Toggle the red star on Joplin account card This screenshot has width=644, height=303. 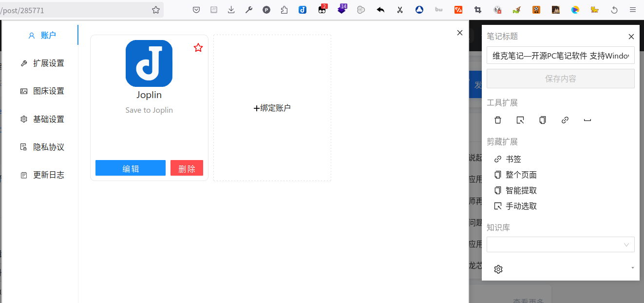pyautogui.click(x=198, y=47)
